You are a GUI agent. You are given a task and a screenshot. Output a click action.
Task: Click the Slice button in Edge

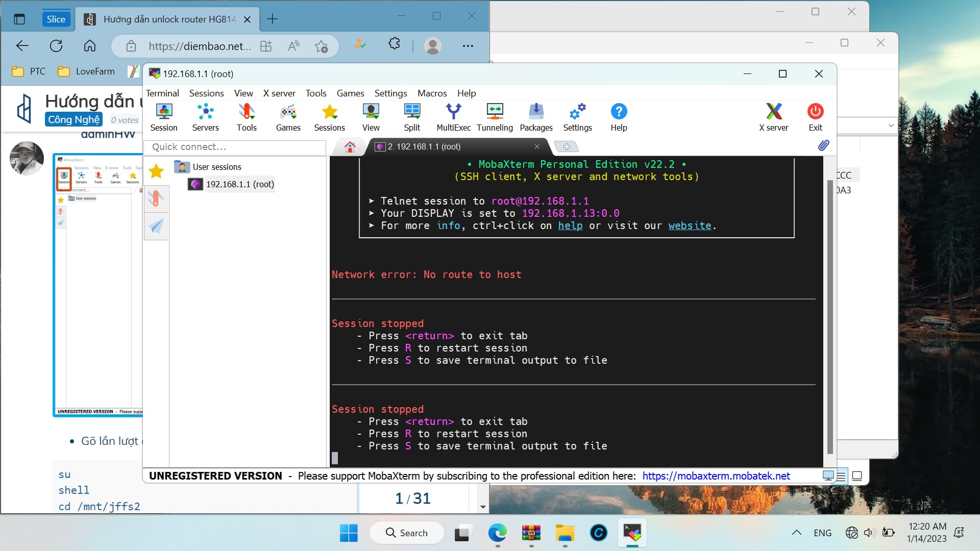(56, 19)
